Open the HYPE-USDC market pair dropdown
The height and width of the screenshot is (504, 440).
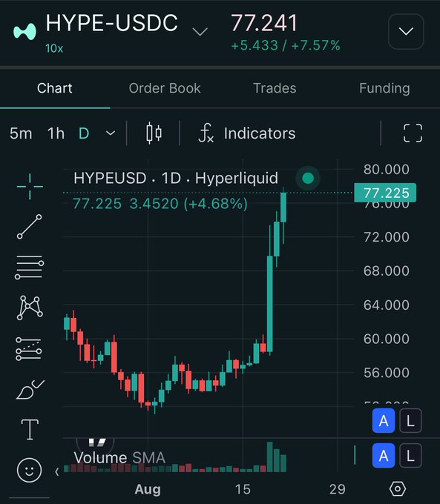tap(200, 31)
